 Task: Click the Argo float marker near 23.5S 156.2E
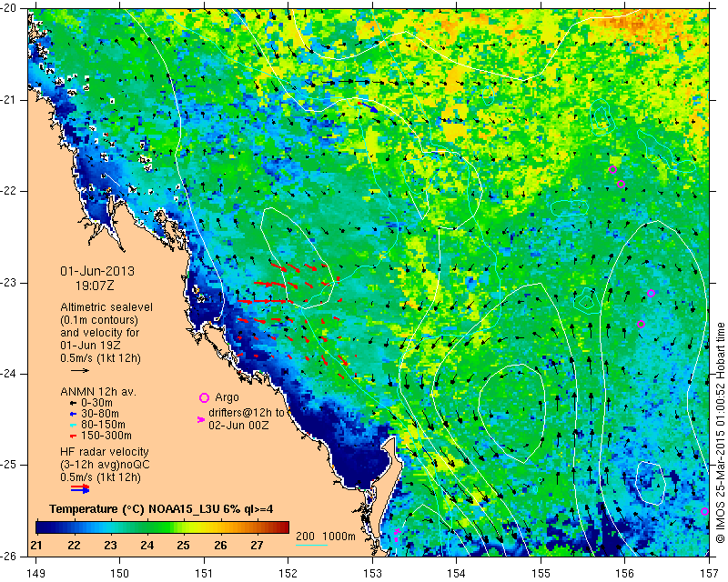tap(641, 325)
